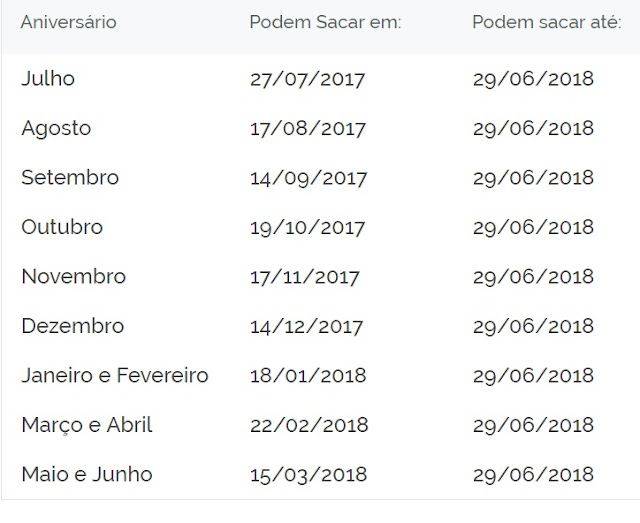
Task: Select the Janeiro e Fevereiro cell
Action: coord(115,376)
